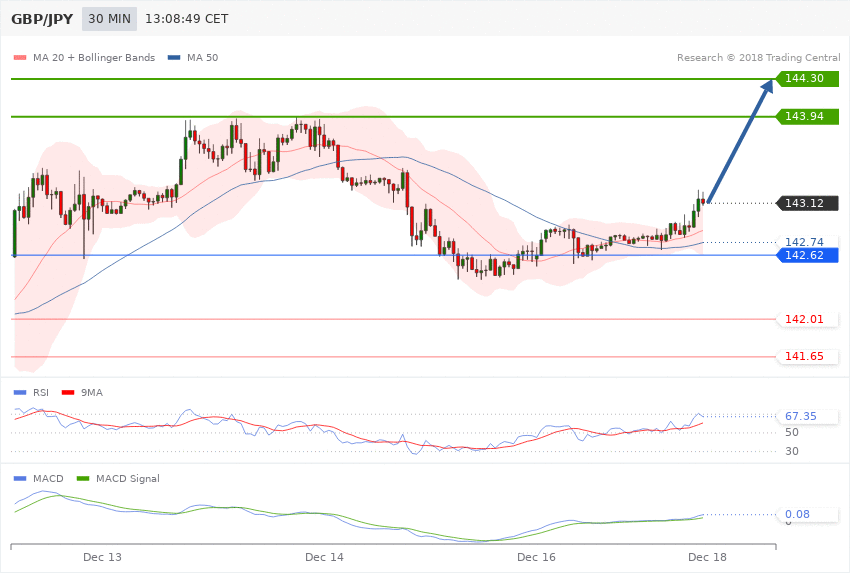Click the MA 50 legend label
The image size is (850, 576).
click(202, 57)
